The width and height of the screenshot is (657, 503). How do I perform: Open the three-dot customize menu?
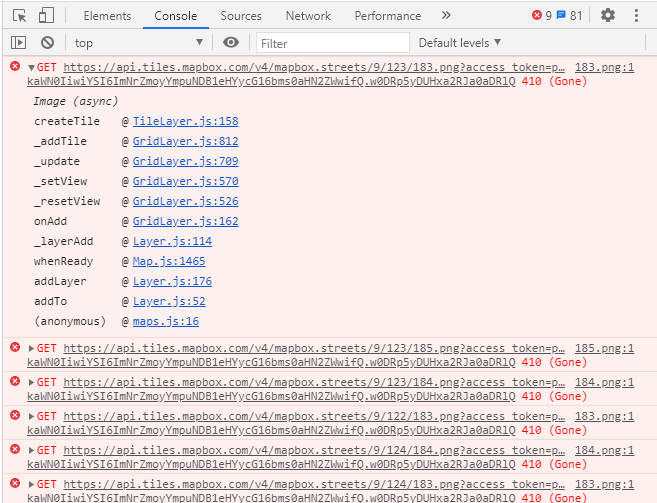[x=636, y=16]
